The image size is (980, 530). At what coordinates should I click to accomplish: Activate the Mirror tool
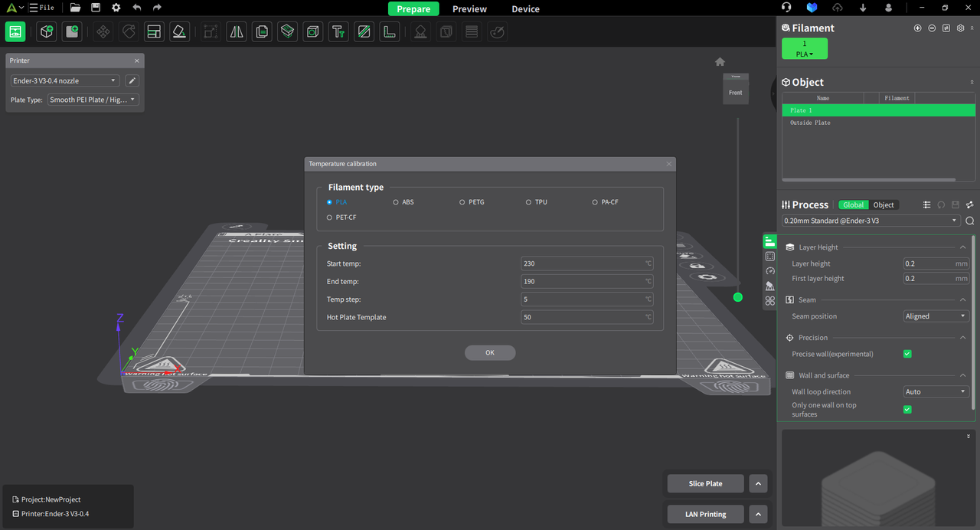[236, 31]
